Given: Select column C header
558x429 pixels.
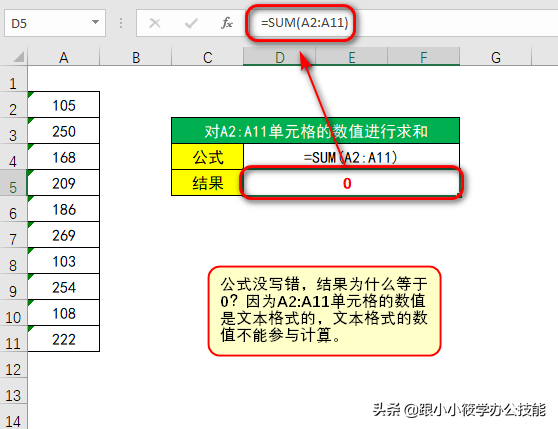Looking at the screenshot, I should [x=207, y=57].
